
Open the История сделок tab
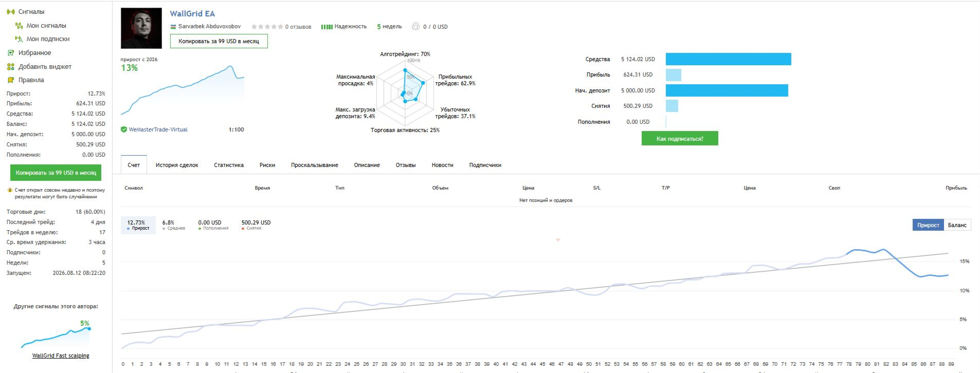click(x=177, y=165)
